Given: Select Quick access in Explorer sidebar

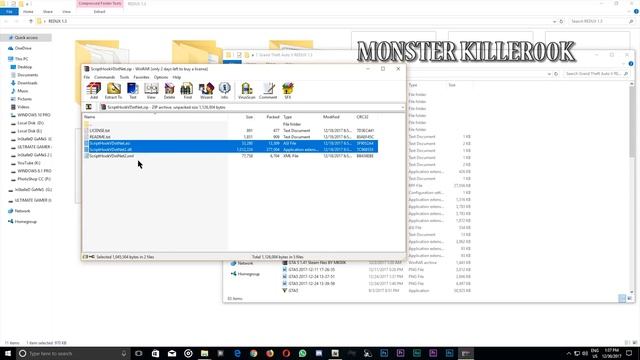Looking at the screenshot, I should click(x=26, y=38).
